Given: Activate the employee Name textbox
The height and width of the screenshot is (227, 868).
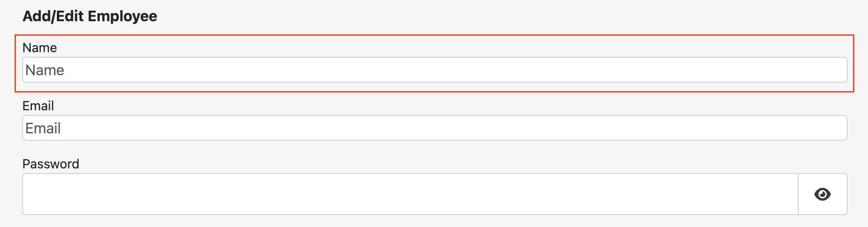Looking at the screenshot, I should (x=434, y=70).
